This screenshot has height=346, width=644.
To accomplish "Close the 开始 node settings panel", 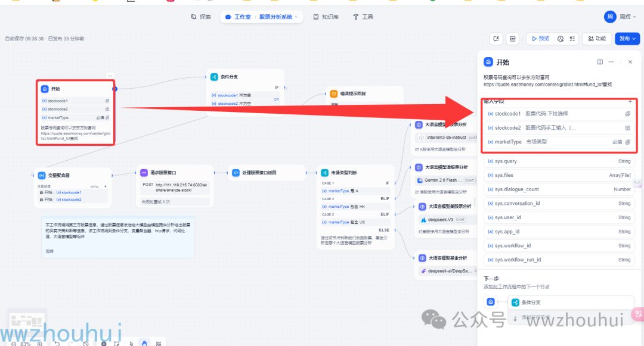I will pos(630,62).
